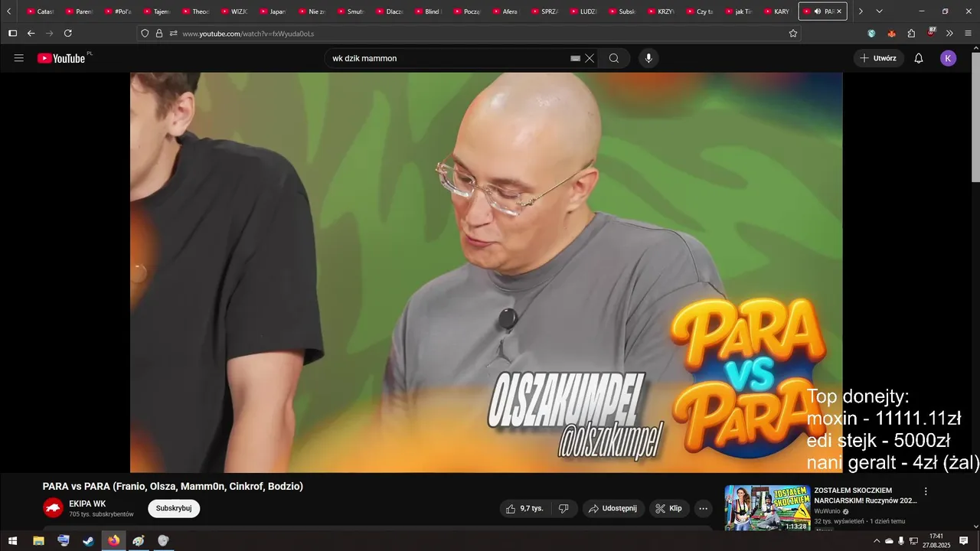Switch to the Tajem tab
Image resolution: width=980 pixels, height=551 pixels.
(156, 11)
